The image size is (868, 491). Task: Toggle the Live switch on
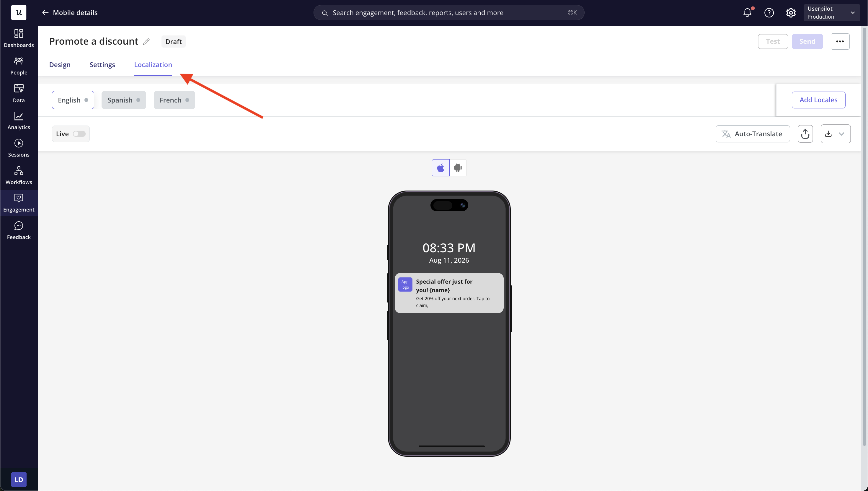[x=79, y=134]
